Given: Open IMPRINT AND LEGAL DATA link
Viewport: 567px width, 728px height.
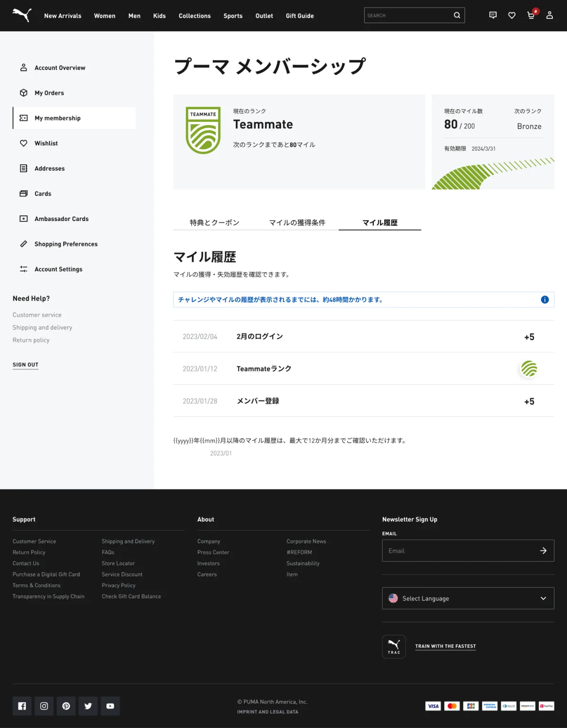Looking at the screenshot, I should pyautogui.click(x=267, y=712).
